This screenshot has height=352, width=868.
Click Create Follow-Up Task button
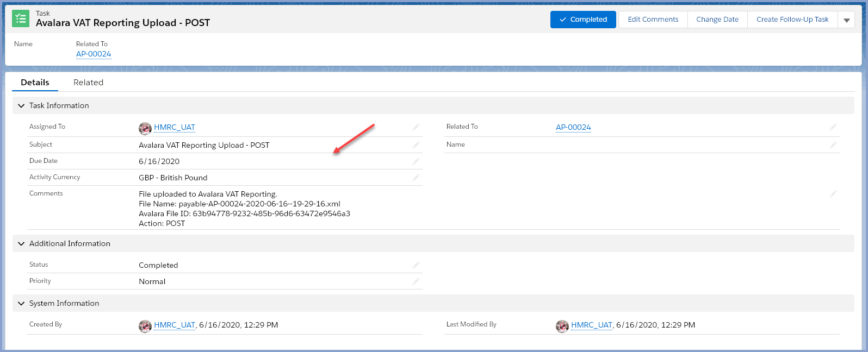pos(792,20)
